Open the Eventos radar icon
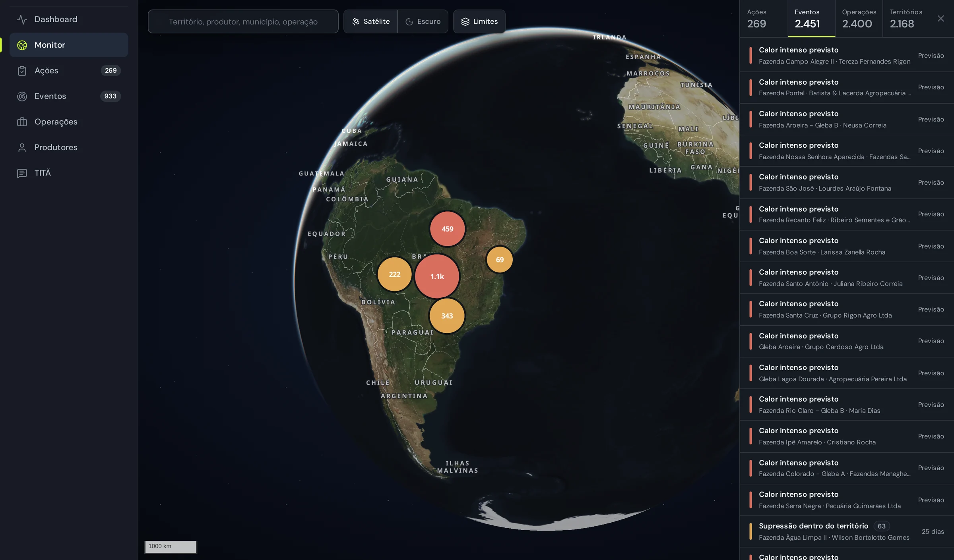954x560 pixels. (x=22, y=96)
